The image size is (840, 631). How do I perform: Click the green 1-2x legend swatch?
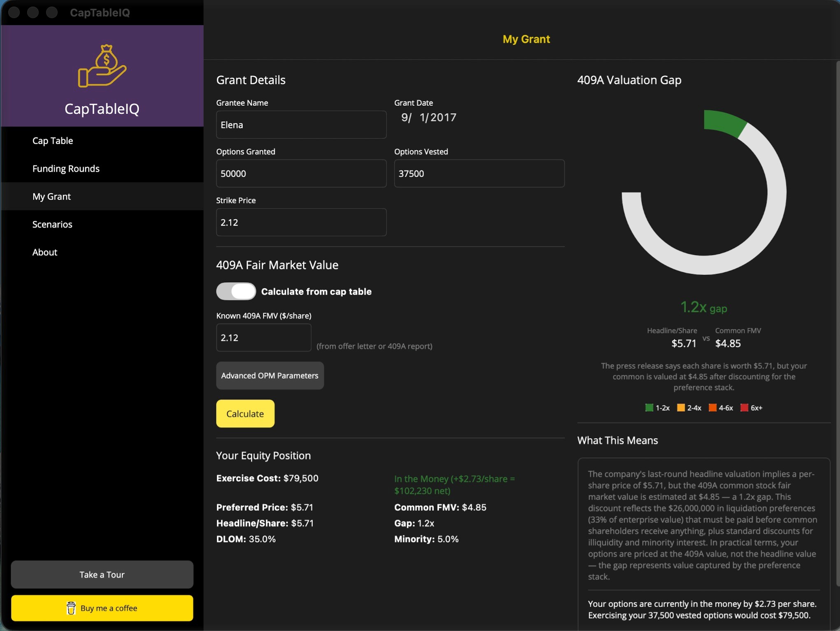pyautogui.click(x=649, y=408)
